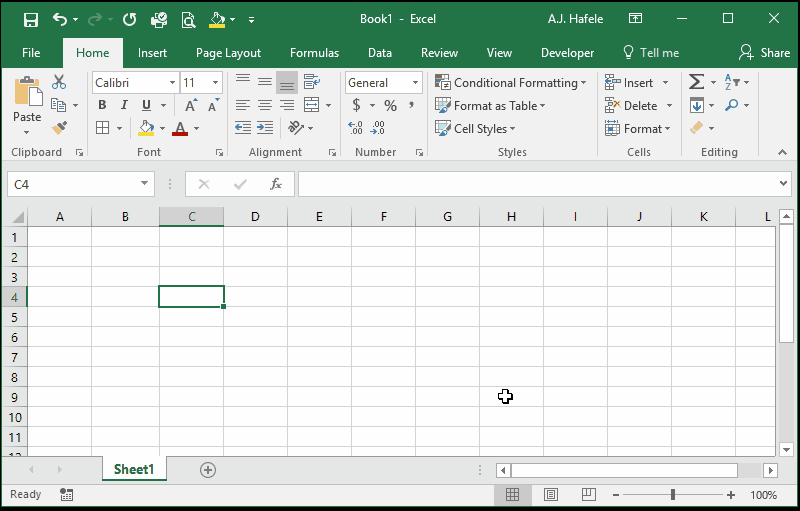Click the Tell me search box
This screenshot has width=800, height=511.
[x=652, y=53]
